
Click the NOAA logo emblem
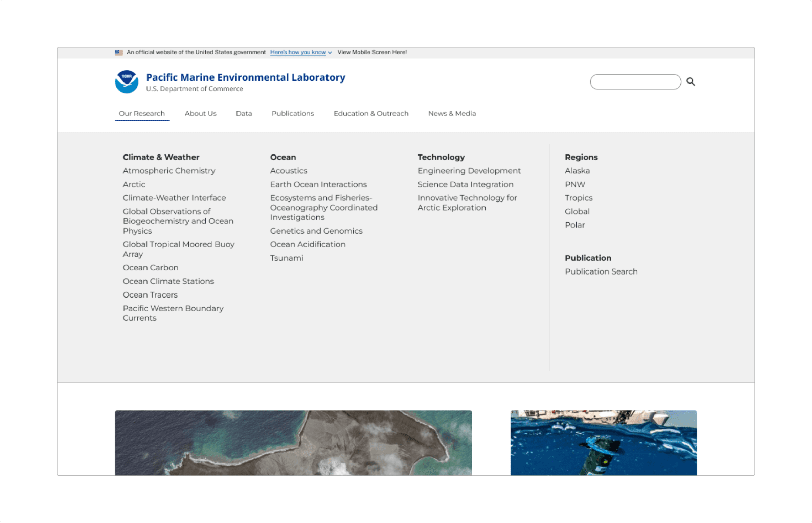click(127, 82)
